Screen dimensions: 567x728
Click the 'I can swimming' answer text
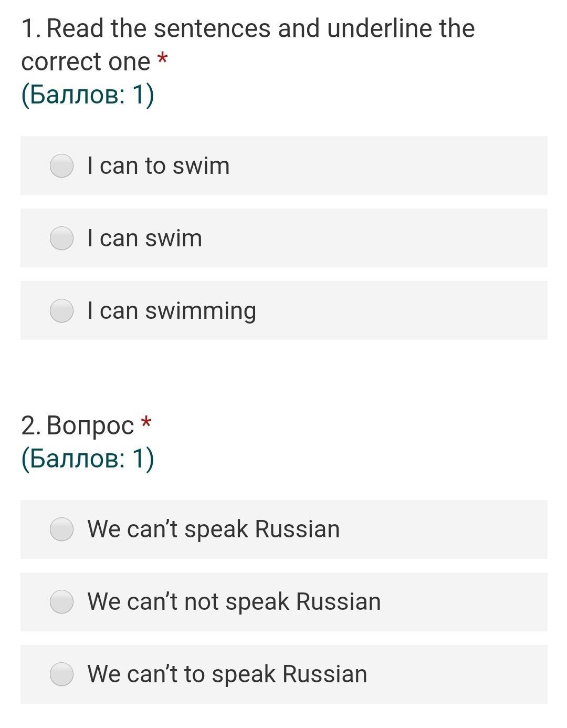[172, 311]
